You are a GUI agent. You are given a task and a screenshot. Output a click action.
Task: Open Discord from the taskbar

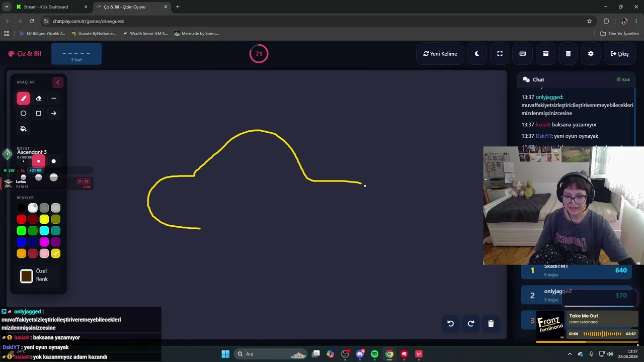(x=360, y=354)
